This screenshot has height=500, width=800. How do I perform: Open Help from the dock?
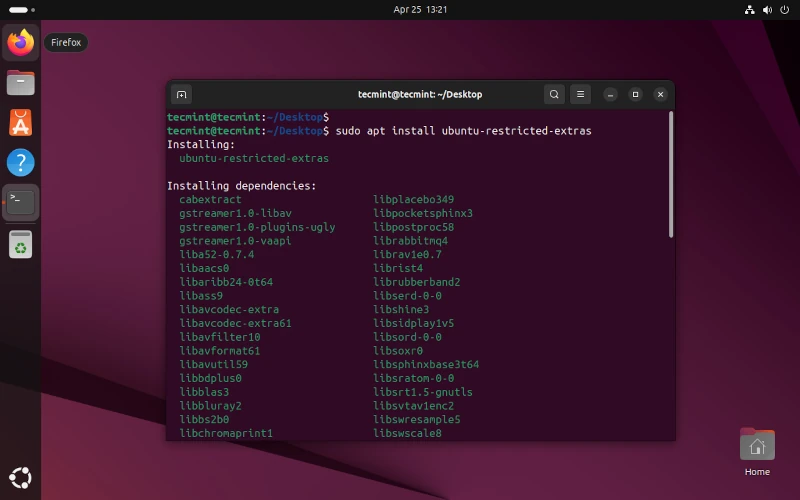tap(21, 163)
